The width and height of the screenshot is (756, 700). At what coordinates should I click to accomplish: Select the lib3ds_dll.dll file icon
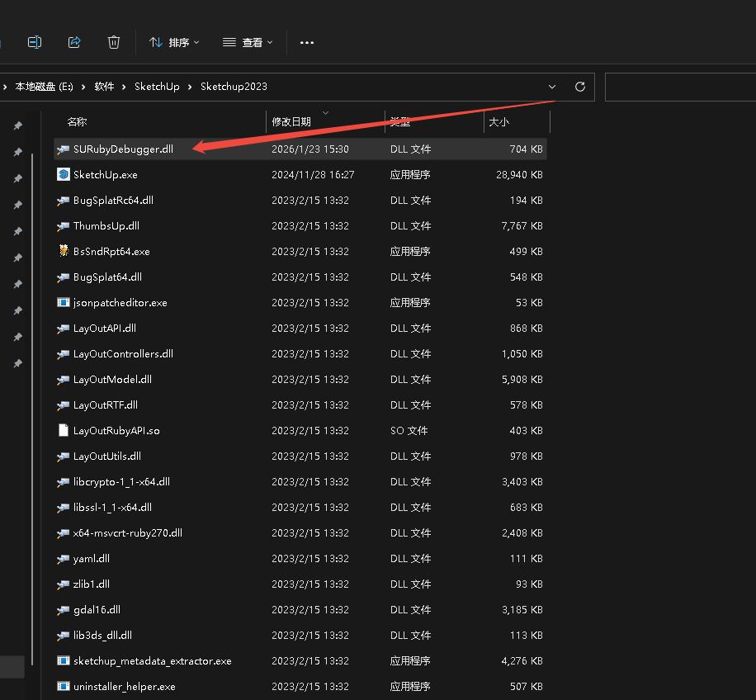pyautogui.click(x=64, y=635)
